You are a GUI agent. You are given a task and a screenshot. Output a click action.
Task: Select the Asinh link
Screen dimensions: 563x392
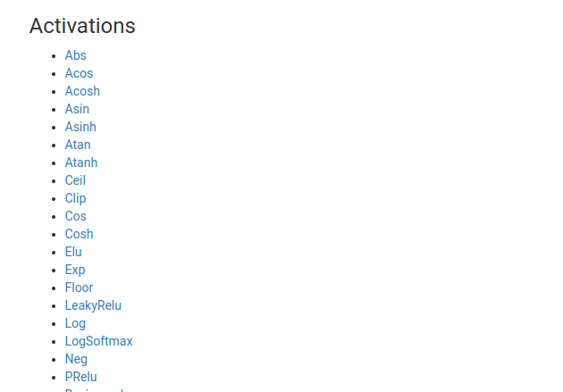(x=80, y=127)
